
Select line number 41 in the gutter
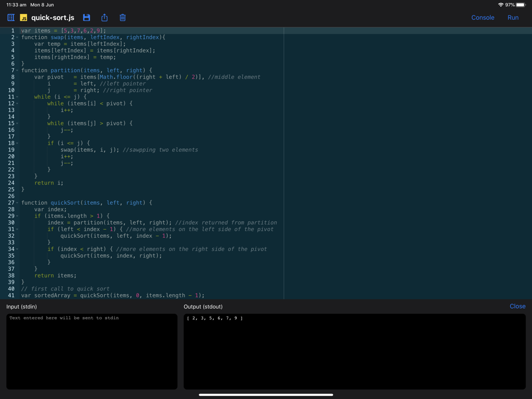click(x=11, y=295)
